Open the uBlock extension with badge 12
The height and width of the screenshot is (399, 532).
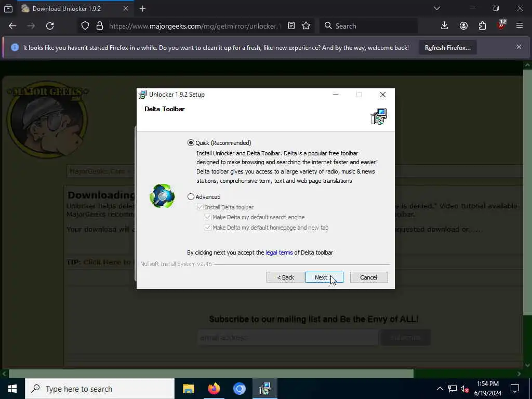click(x=501, y=25)
